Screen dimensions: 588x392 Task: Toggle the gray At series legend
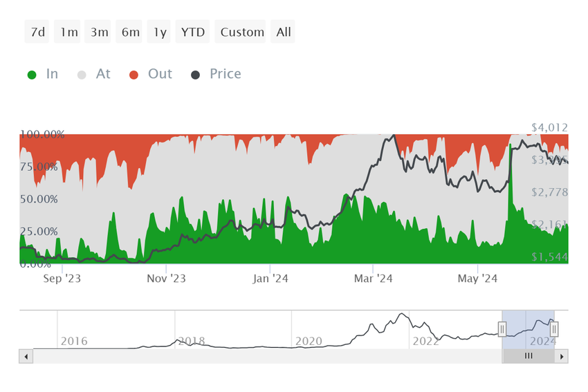tap(94, 74)
